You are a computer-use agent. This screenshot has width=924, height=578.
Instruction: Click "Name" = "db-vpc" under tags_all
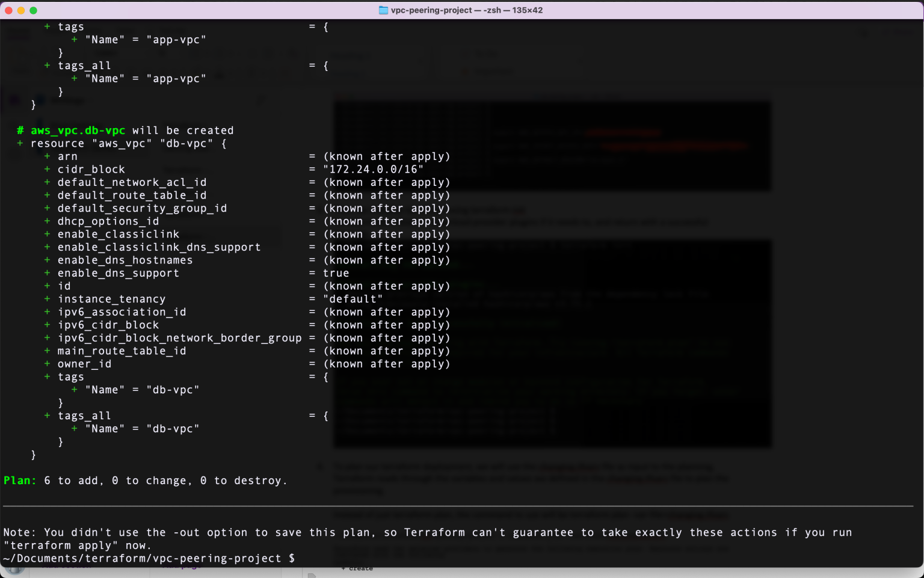(x=142, y=429)
